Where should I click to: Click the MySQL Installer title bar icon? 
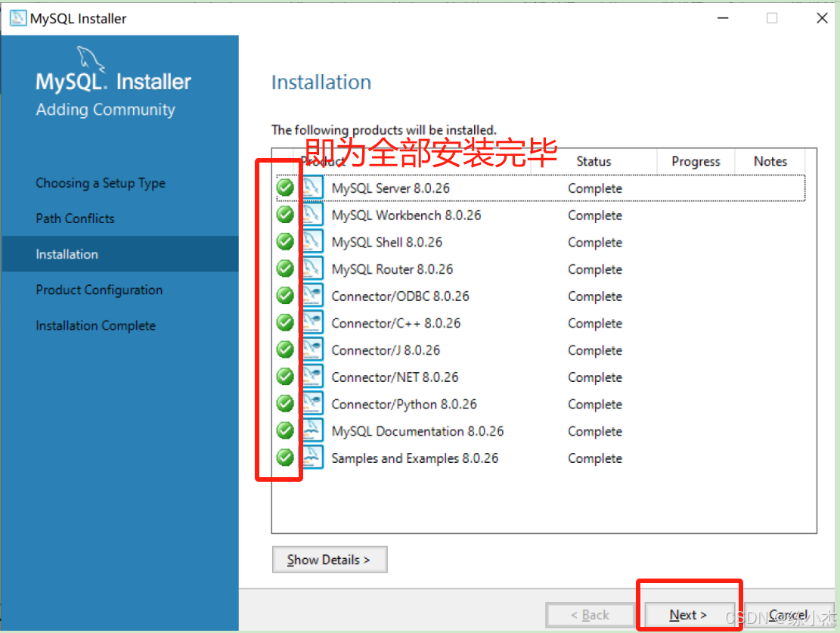click(18, 18)
